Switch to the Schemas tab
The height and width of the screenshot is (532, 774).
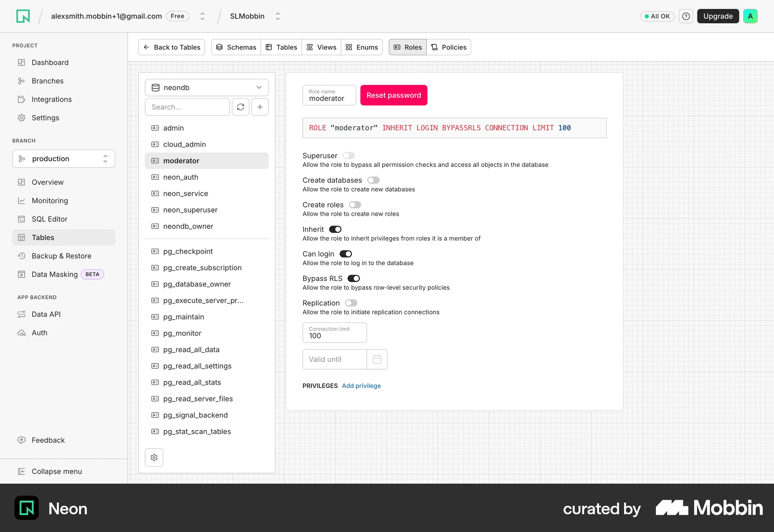click(x=236, y=47)
